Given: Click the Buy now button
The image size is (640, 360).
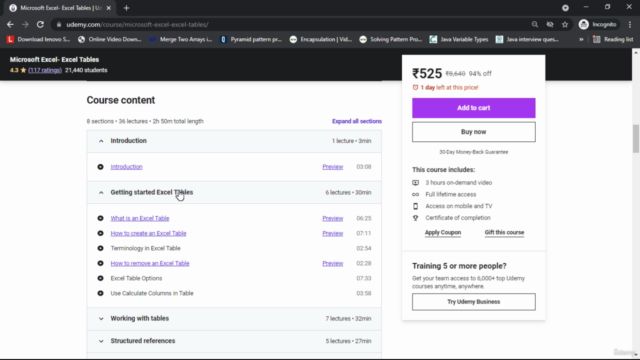Looking at the screenshot, I should click(x=473, y=132).
